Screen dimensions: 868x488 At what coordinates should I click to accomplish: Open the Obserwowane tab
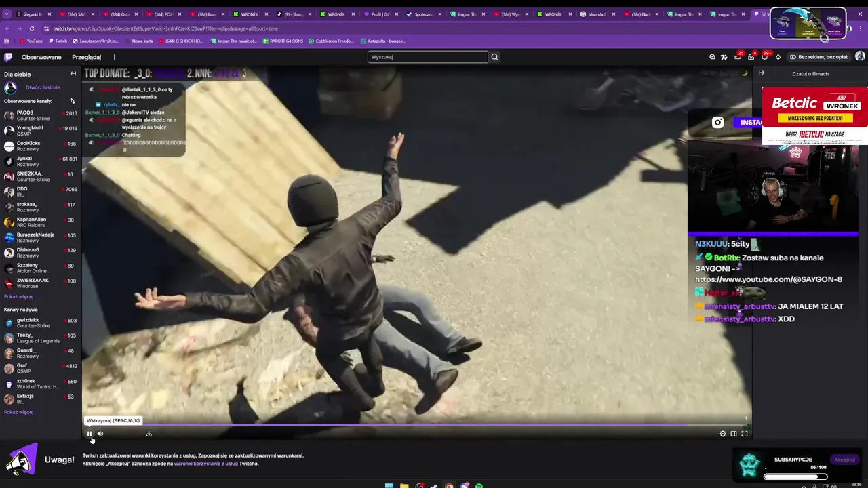point(41,57)
